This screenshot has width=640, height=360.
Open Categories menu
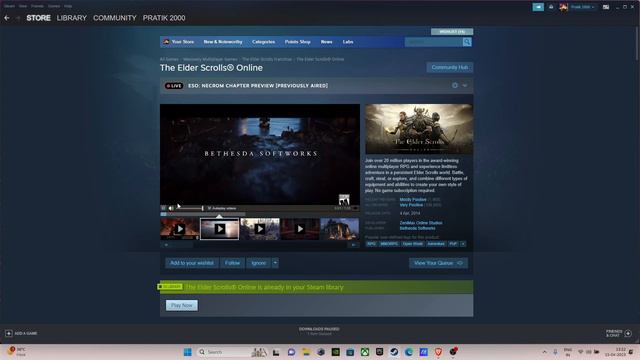tap(263, 42)
